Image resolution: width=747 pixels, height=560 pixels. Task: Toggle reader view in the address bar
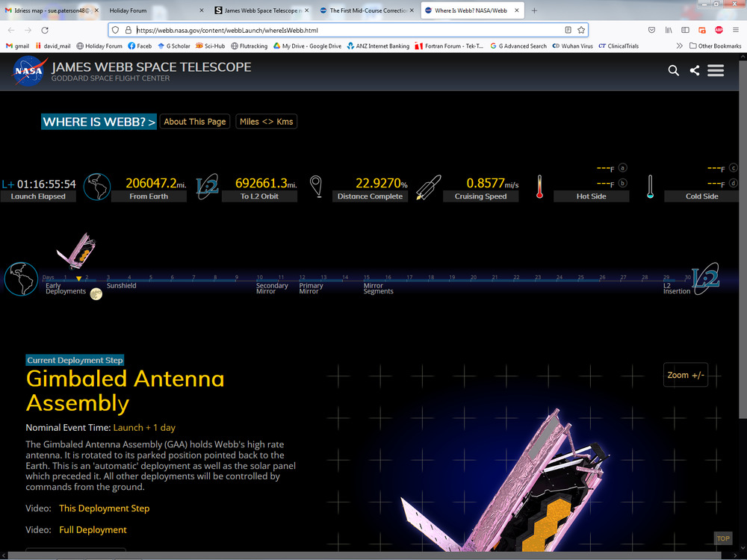(x=568, y=30)
